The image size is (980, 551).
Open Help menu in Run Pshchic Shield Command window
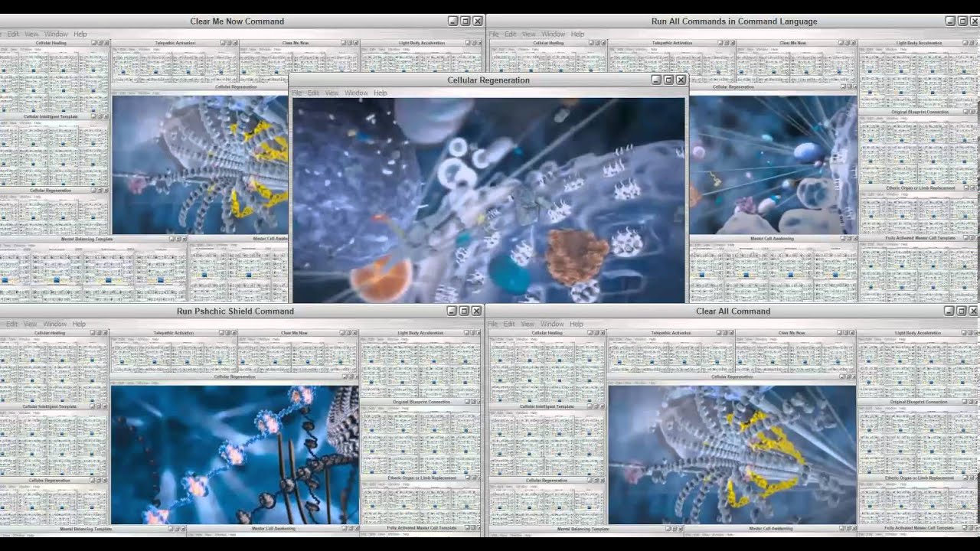tap(79, 324)
